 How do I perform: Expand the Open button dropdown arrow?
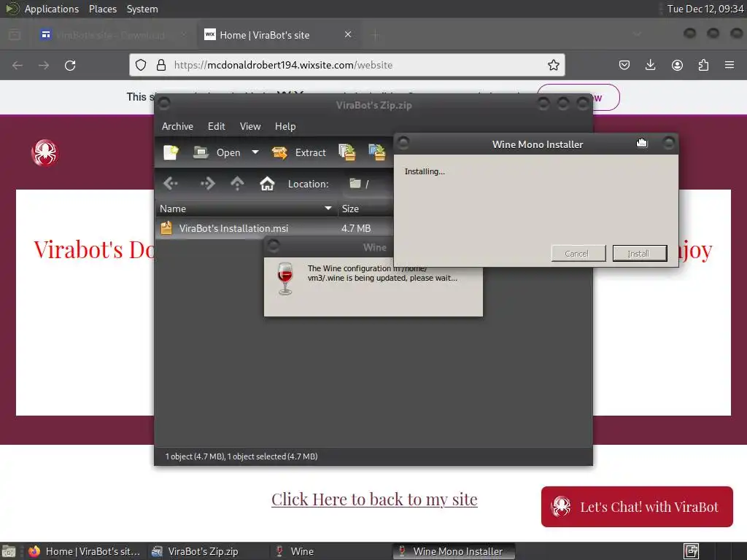tap(255, 152)
